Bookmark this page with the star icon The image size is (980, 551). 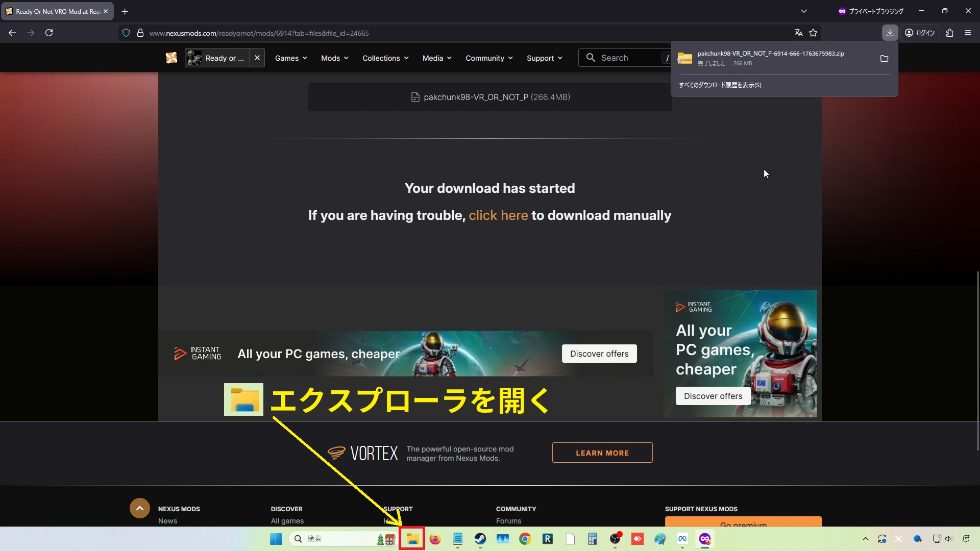click(813, 33)
